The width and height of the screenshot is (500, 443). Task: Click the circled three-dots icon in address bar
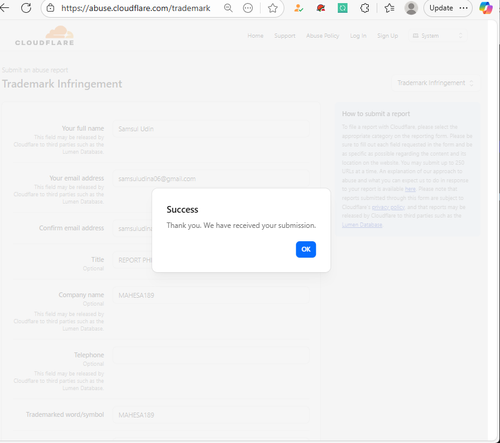coord(248,8)
